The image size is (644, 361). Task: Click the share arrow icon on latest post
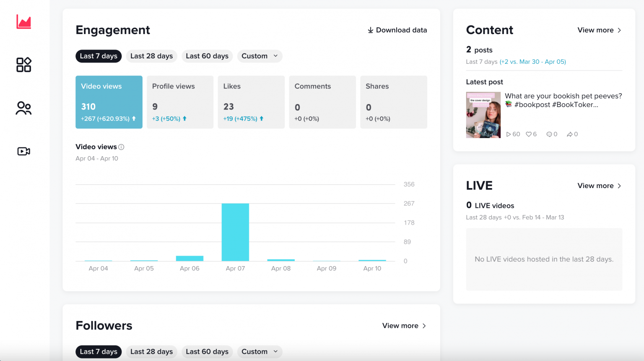pos(569,134)
